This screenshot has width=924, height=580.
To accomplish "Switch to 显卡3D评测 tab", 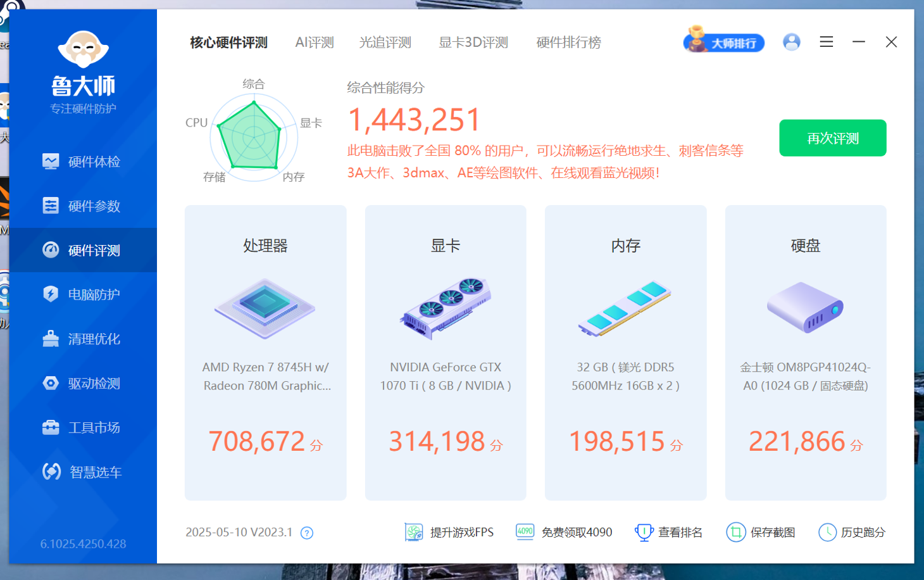I will tap(473, 42).
